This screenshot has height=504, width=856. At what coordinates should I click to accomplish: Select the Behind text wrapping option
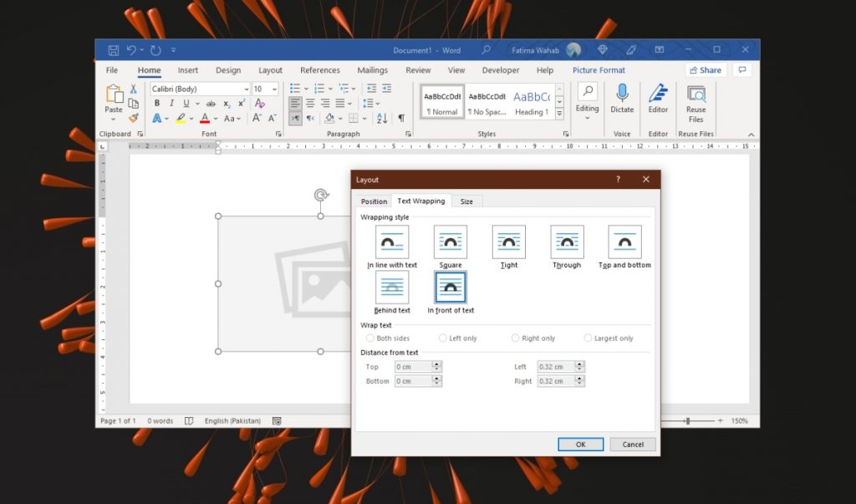tap(391, 287)
